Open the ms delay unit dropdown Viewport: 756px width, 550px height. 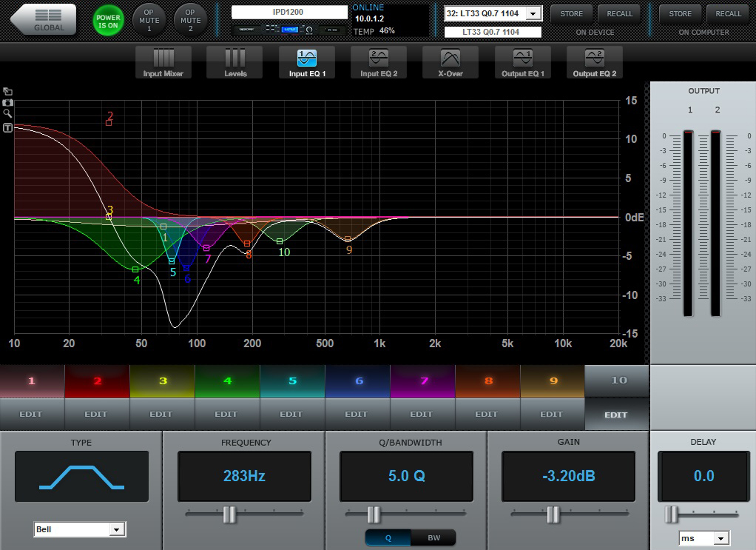point(704,538)
